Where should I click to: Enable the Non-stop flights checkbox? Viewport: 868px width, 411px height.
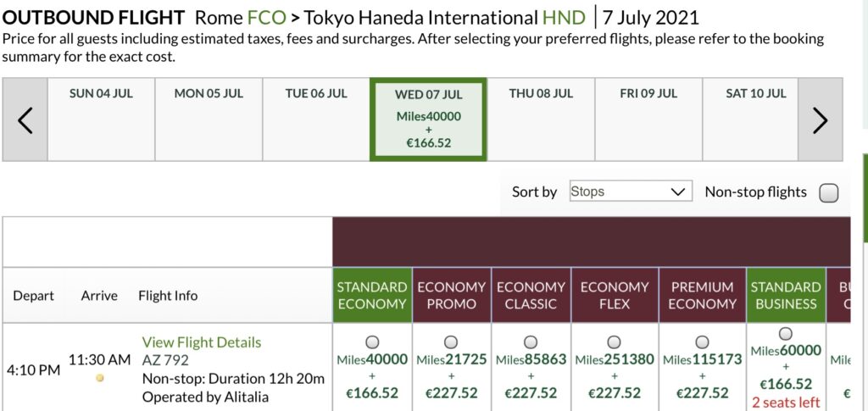828,192
